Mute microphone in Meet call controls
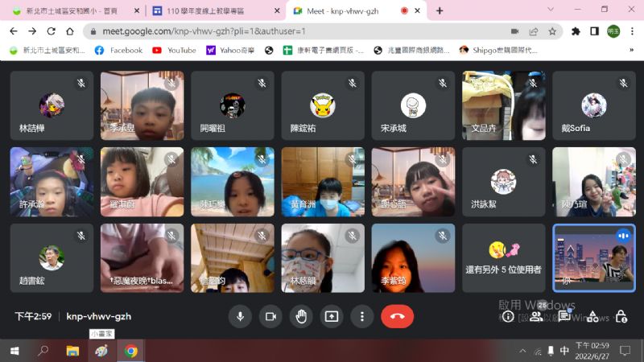The width and height of the screenshot is (644, 362). tap(240, 316)
